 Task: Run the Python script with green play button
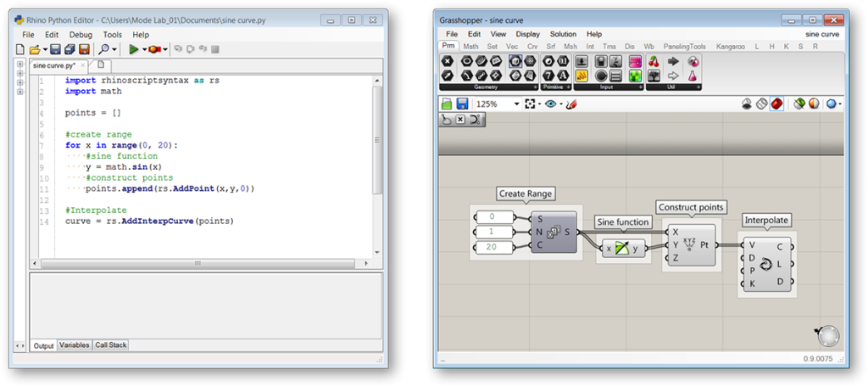click(133, 50)
